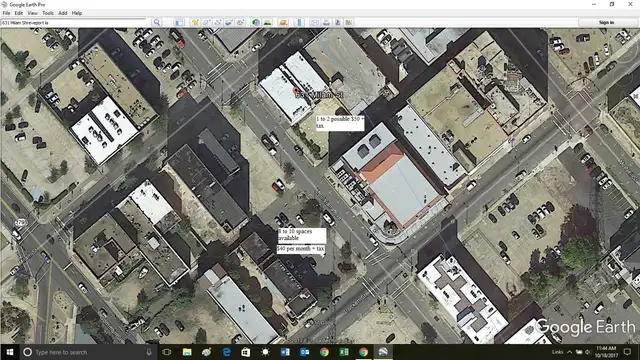This screenshot has height=360, width=640.
Task: Open Word from the taskbar
Action: pos(285,352)
